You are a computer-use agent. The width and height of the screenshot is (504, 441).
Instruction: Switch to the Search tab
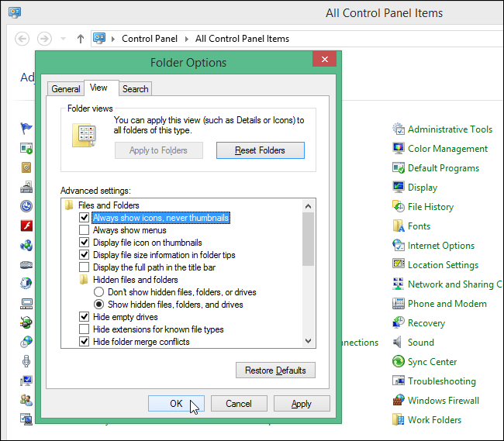(x=135, y=89)
